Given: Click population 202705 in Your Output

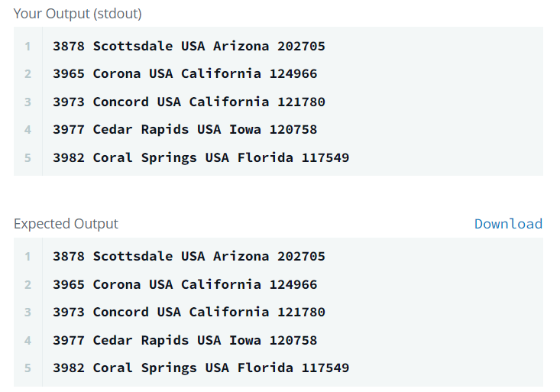Looking at the screenshot, I should 301,46.
